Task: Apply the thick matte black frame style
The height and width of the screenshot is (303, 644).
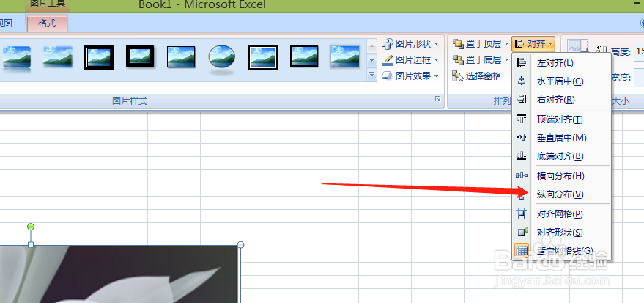Action: tap(140, 56)
